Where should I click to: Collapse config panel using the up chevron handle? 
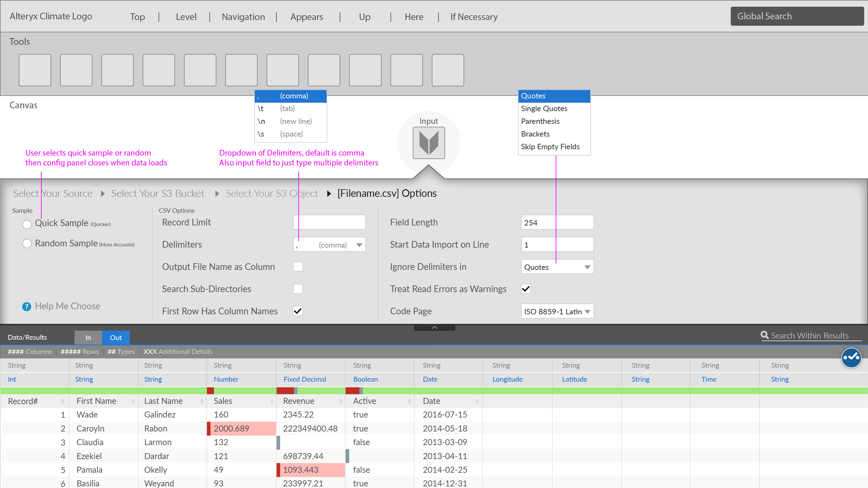[x=434, y=327]
